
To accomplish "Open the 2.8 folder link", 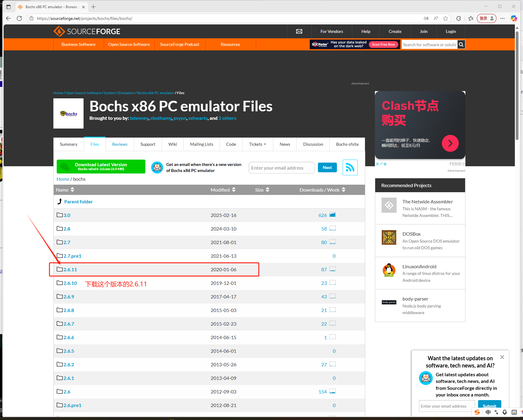I will 67,229.
